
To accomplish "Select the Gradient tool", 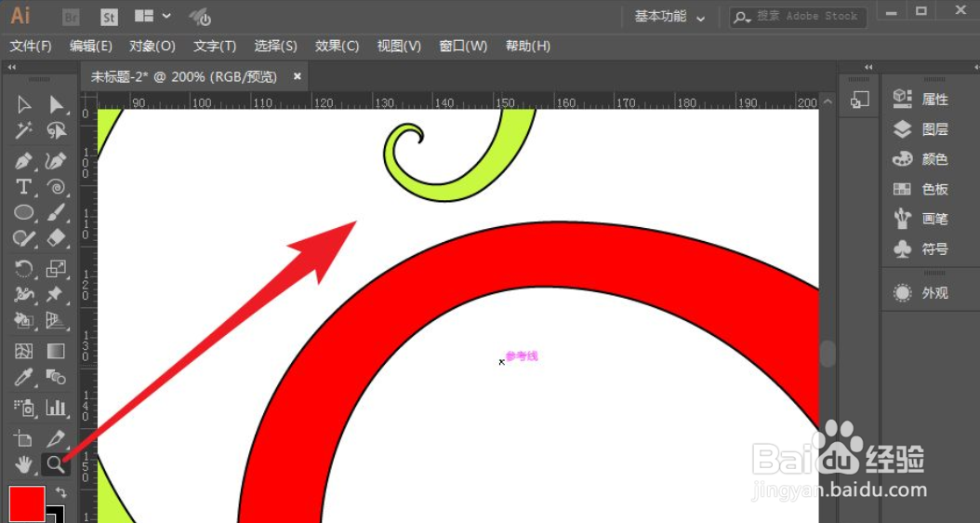I will [x=56, y=351].
